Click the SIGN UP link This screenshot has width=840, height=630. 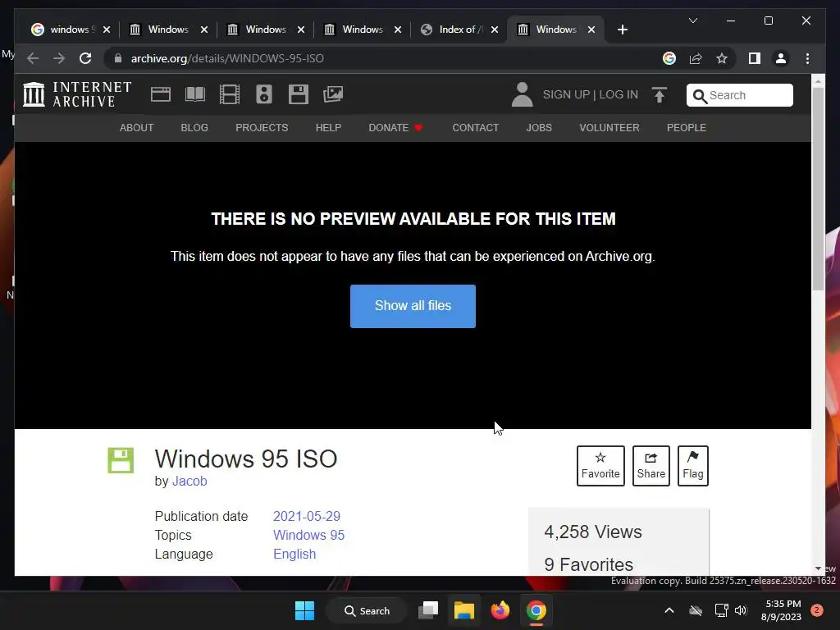[566, 94]
